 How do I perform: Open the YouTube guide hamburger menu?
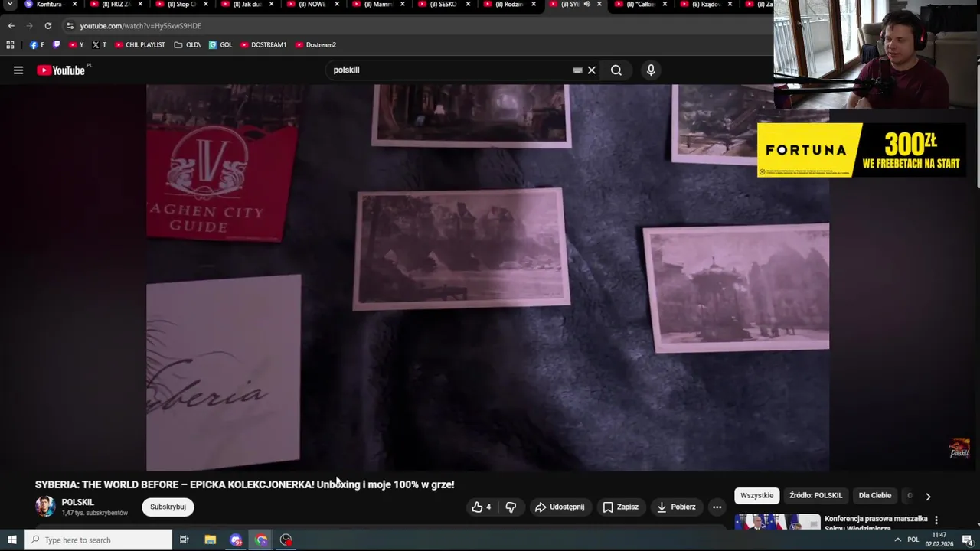pyautogui.click(x=18, y=70)
